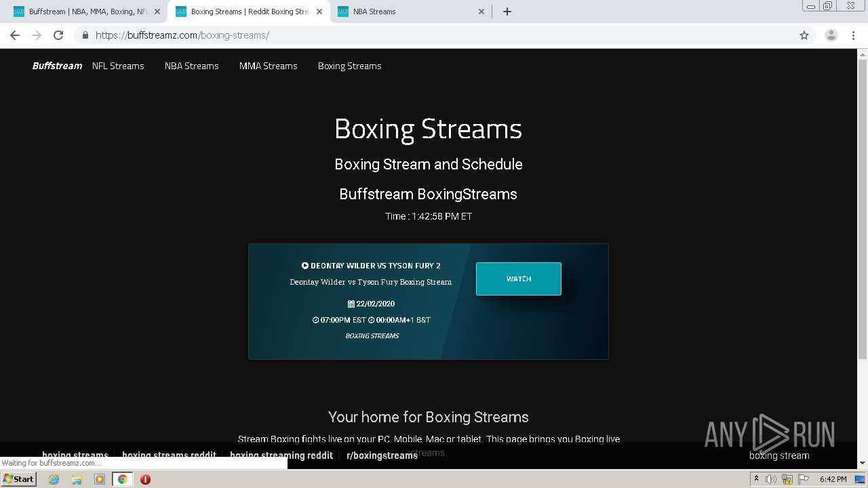Close the Buffstream NBA, MMA tab
The height and width of the screenshot is (488, 868).
coord(157,12)
